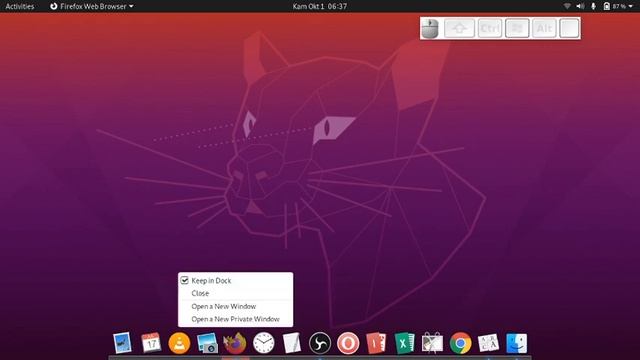The image size is (640, 360).
Task: Click the Alt key in overlay
Action: point(544,29)
